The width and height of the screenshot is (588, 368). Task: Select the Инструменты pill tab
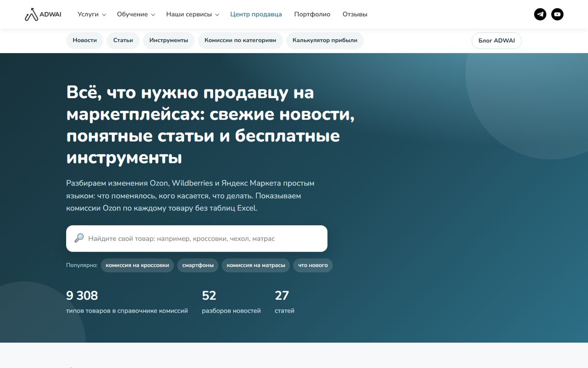click(169, 41)
